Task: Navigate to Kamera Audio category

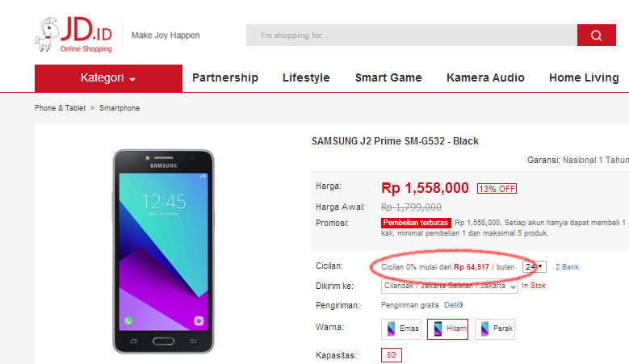Action: [485, 78]
